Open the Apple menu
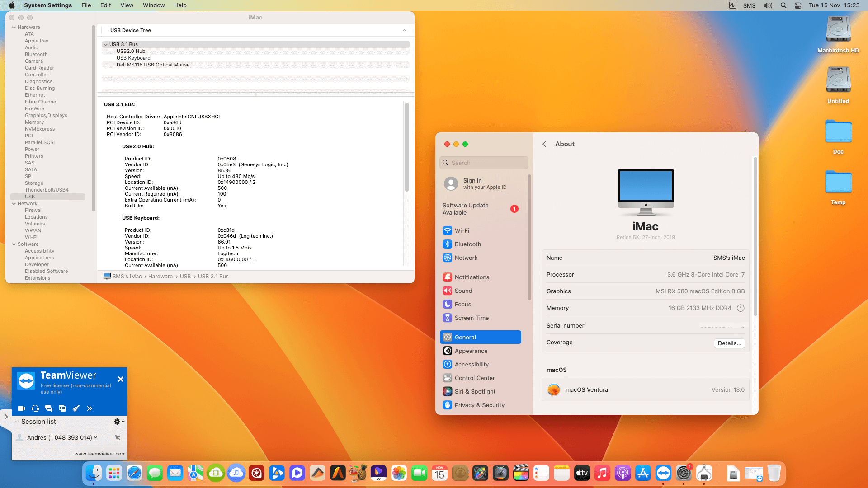This screenshot has width=868, height=488. 12,5
